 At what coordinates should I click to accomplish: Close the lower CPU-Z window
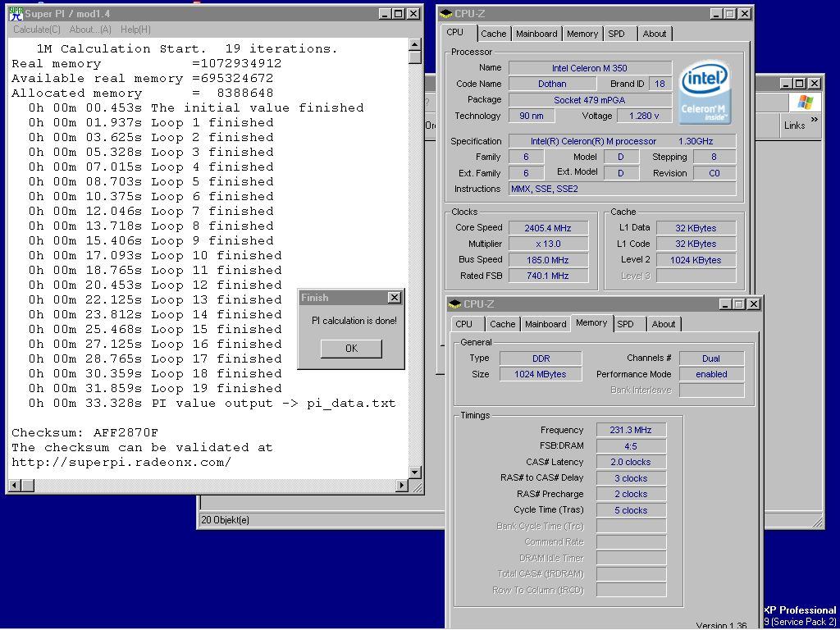point(753,304)
